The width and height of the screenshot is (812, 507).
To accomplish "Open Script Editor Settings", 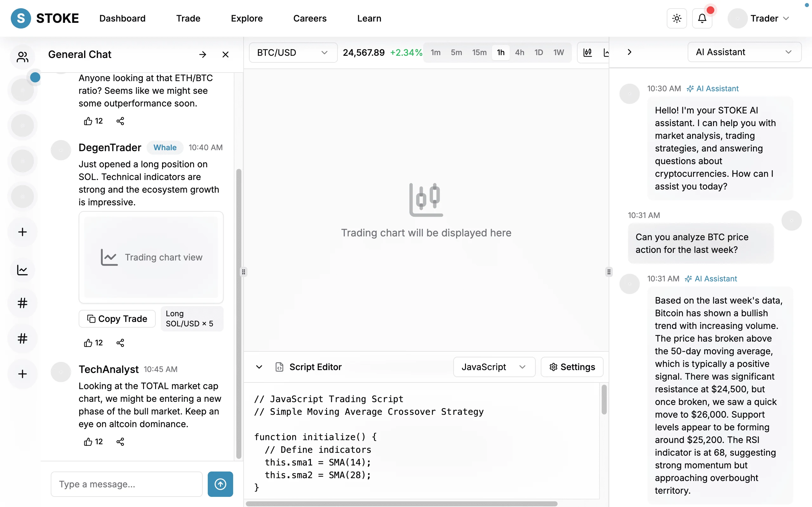I will pyautogui.click(x=572, y=367).
